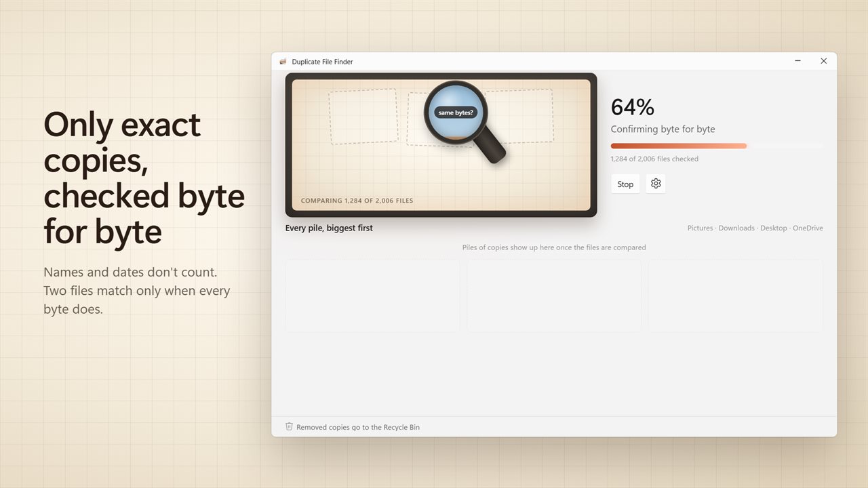The width and height of the screenshot is (868, 488).
Task: Click 'Confirming byte for byte' status text
Action: (x=663, y=129)
